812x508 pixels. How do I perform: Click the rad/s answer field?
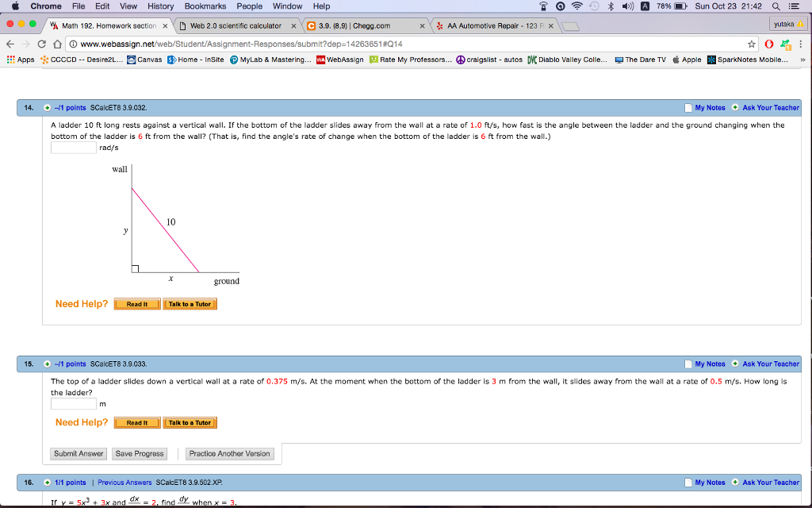pyautogui.click(x=74, y=147)
